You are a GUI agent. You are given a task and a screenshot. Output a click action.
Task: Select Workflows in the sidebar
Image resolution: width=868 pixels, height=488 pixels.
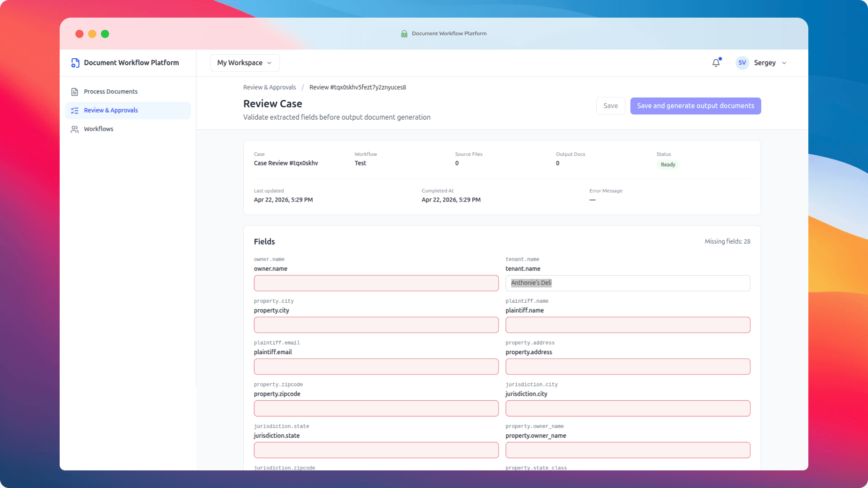98,129
